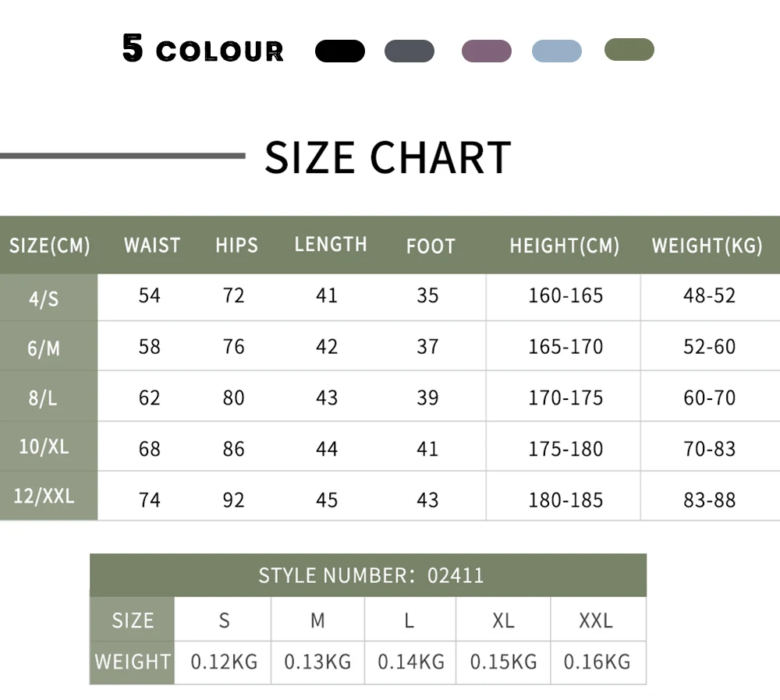Choose the olive green colour swatch
Screen dimensions: 780x700
tap(629, 50)
